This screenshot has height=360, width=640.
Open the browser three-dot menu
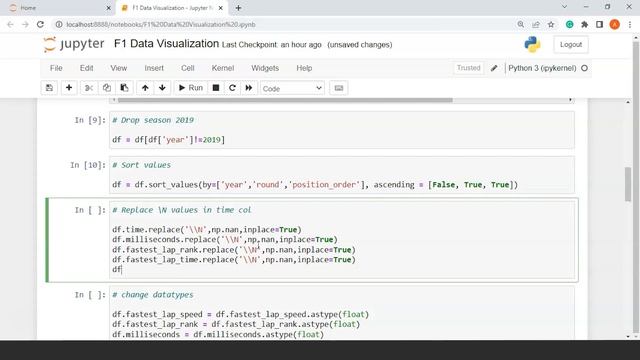[x=630, y=24]
